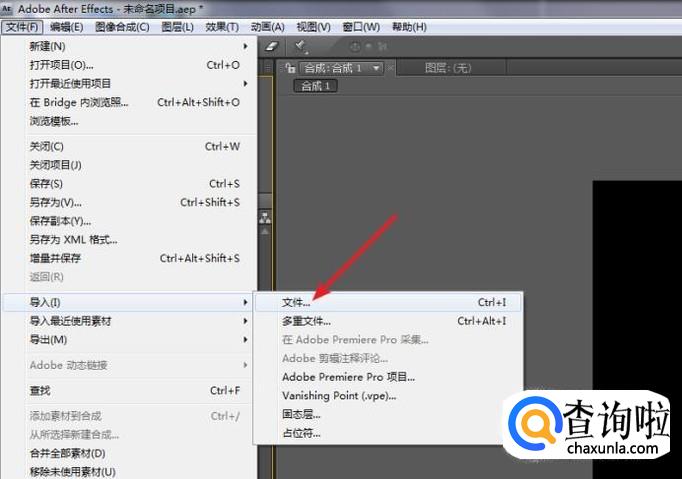The image size is (682, 479).
Task: Click the 合成 1 breadcrumb button
Action: coord(316,86)
